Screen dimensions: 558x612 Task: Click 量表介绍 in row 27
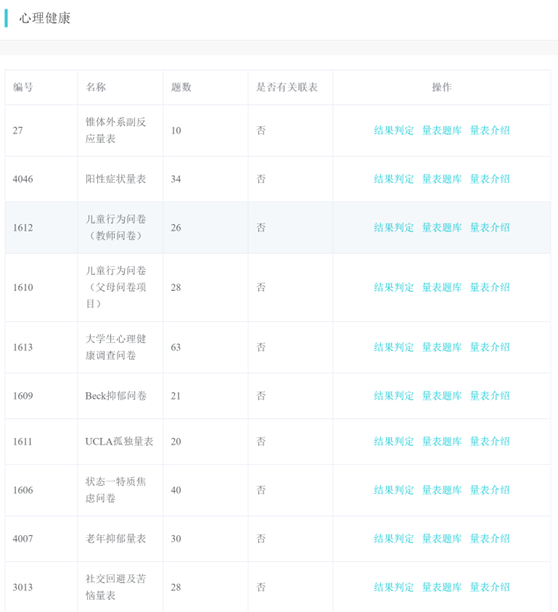(x=490, y=130)
